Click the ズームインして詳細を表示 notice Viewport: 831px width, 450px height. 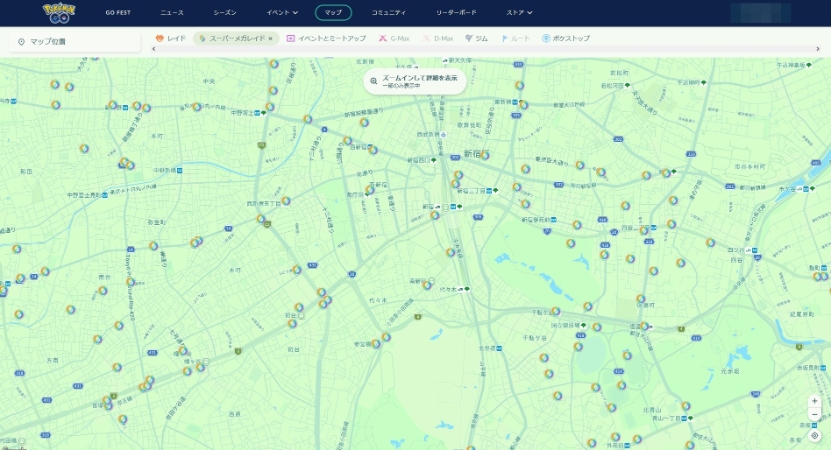point(414,81)
